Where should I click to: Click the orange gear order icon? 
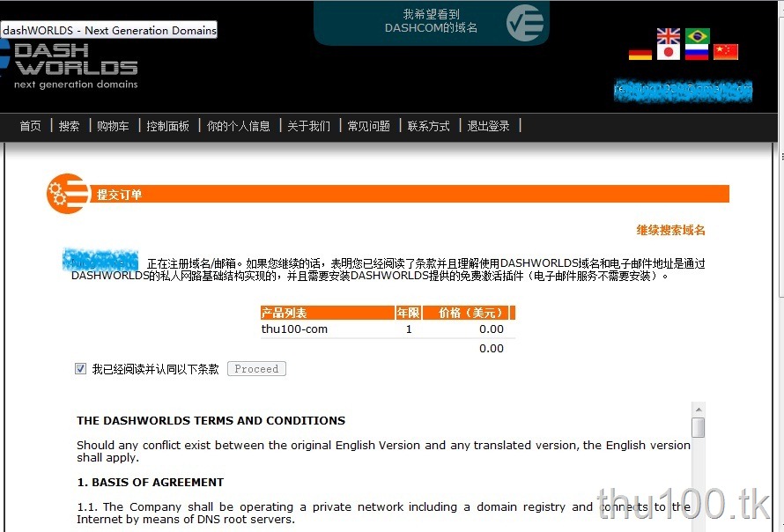pyautogui.click(x=67, y=194)
